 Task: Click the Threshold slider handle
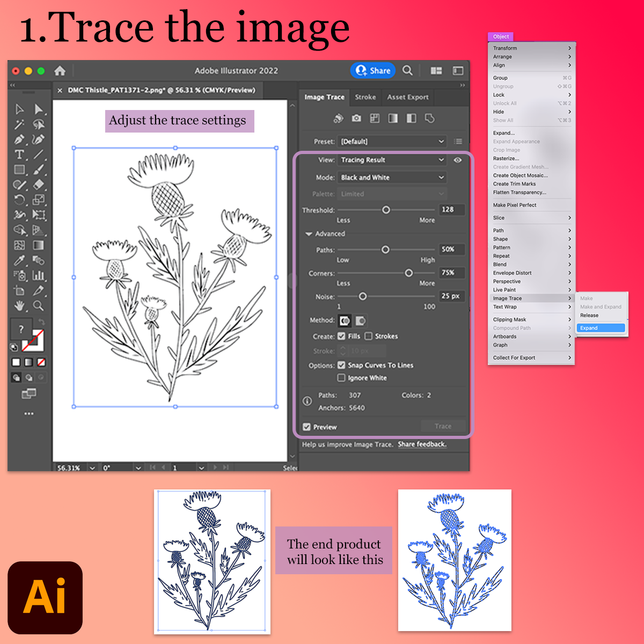pos(386,210)
